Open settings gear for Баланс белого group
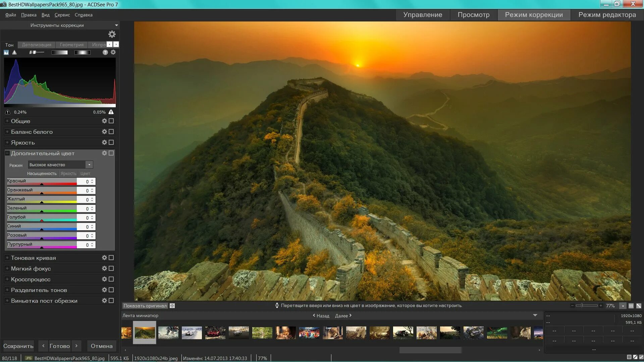This screenshot has height=362, width=644. point(104,132)
